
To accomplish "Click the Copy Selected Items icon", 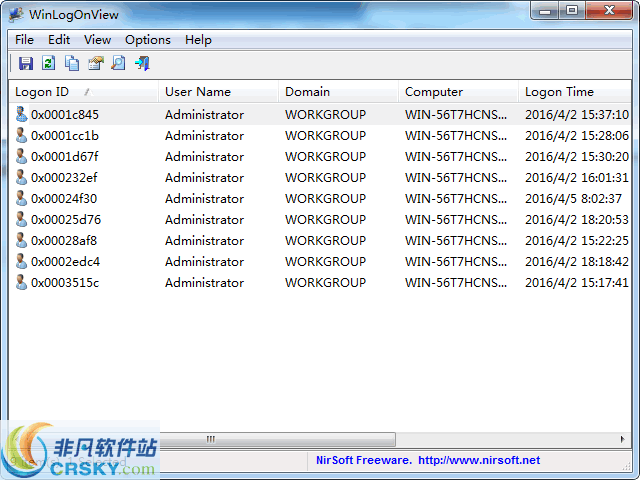I will (x=72, y=63).
